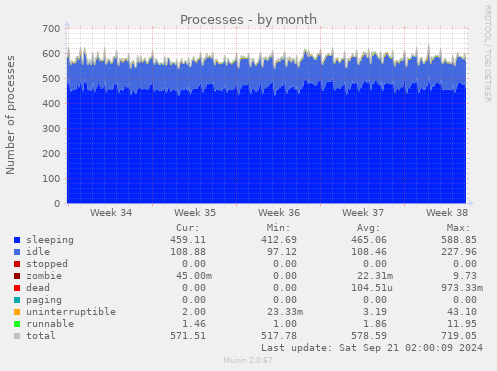497x371 pixels.
Task: Click the total current value 571.51
Action: (x=188, y=336)
